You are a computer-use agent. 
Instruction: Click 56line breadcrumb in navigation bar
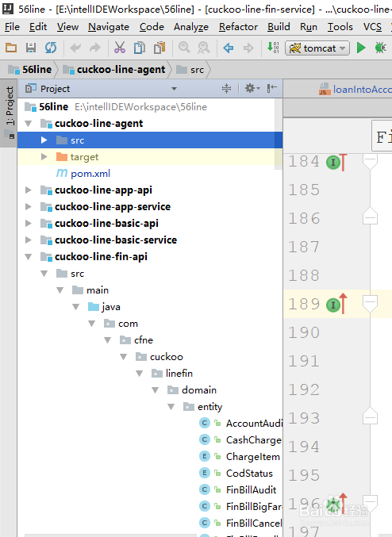[x=30, y=70]
